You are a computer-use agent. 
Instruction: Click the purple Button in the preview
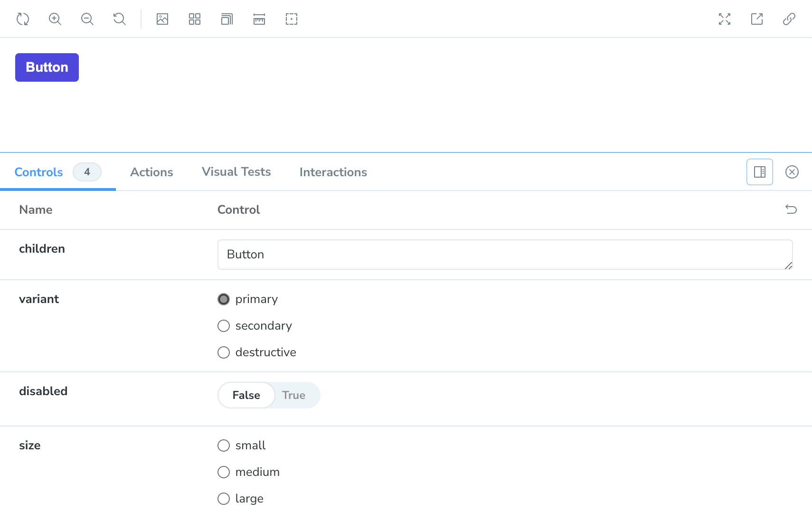coord(47,67)
